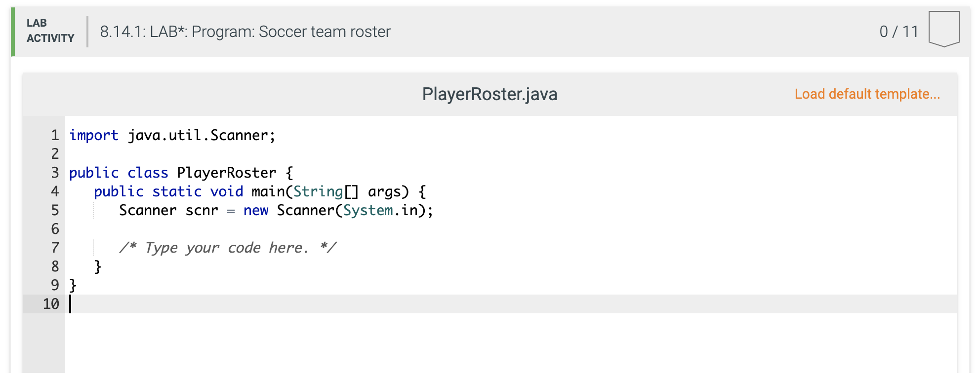
Task: Click the String keyword on line 4
Action: point(318,191)
